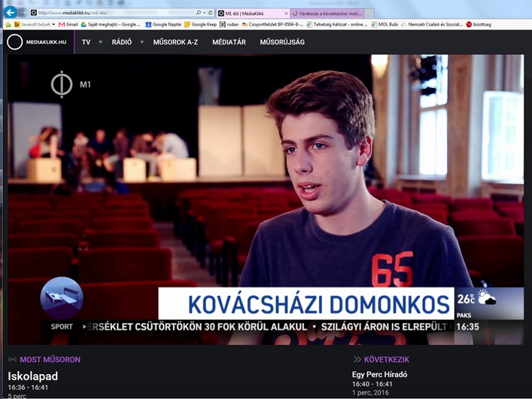Image resolution: width=532 pixels, height=399 pixels.
Task: Open the MÉDIATÁR menu item
Action: point(229,42)
